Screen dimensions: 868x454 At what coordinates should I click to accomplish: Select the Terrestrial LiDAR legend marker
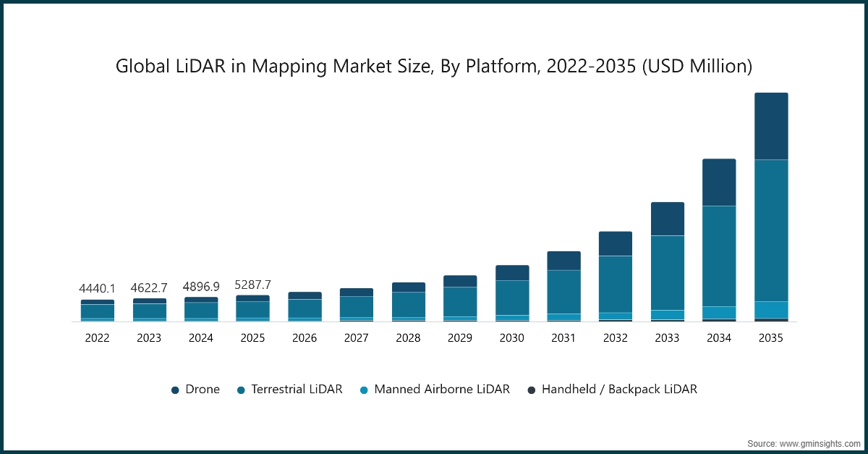(x=241, y=390)
